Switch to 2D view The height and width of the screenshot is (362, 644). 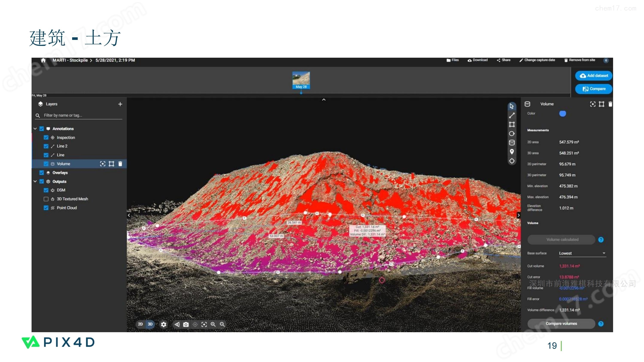click(140, 324)
